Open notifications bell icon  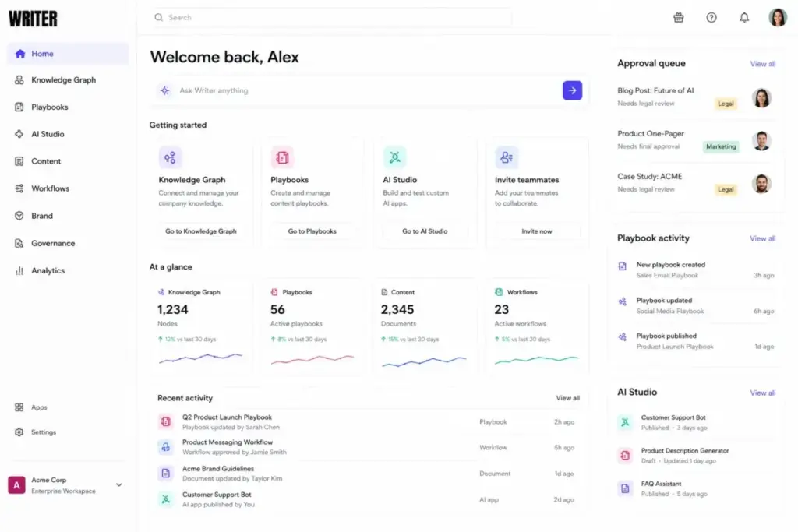coord(744,18)
